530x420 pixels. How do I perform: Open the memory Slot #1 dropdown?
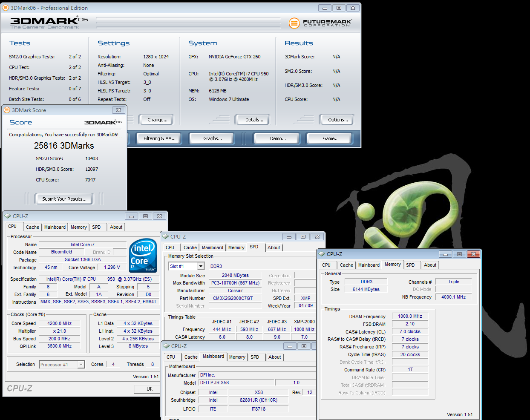(201, 266)
